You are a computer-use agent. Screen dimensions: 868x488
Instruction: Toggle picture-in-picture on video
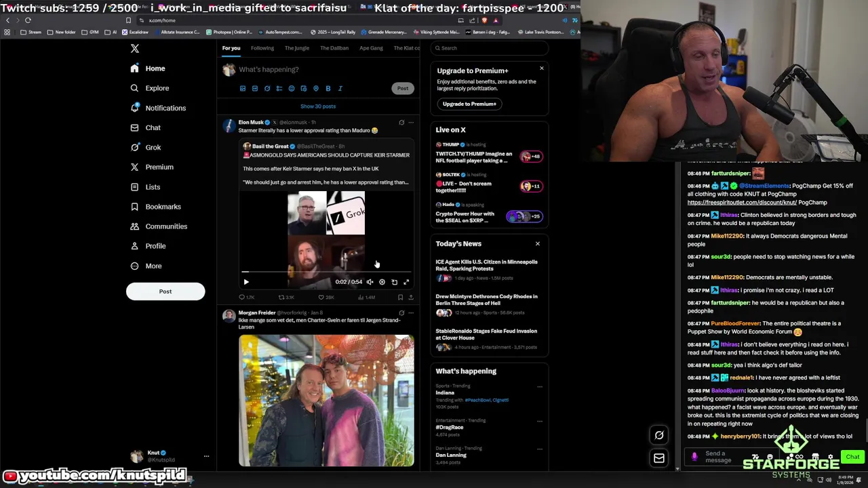tap(394, 282)
